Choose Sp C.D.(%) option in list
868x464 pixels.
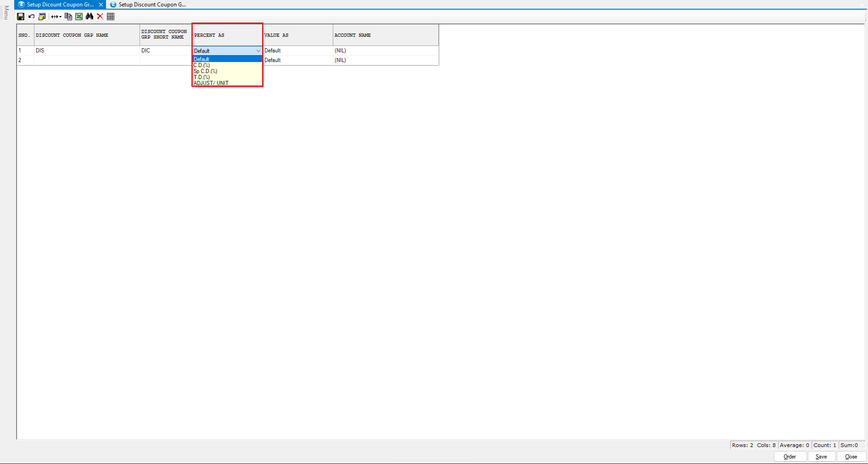pos(205,71)
